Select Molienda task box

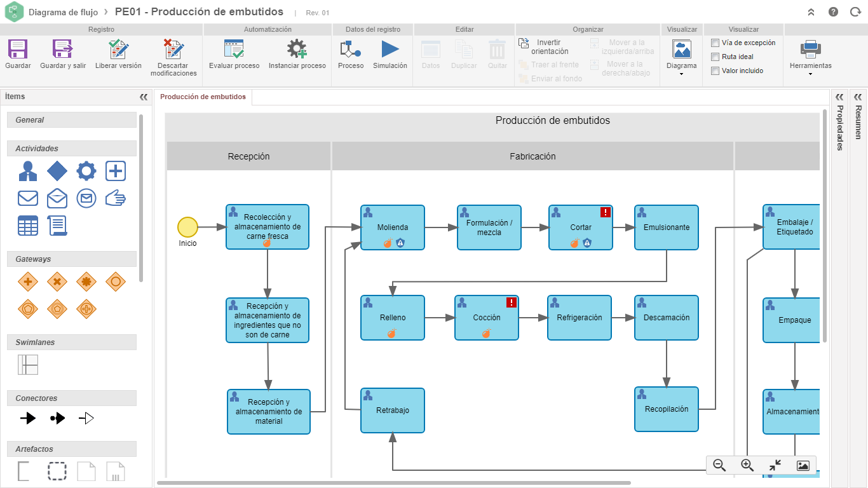click(x=393, y=227)
